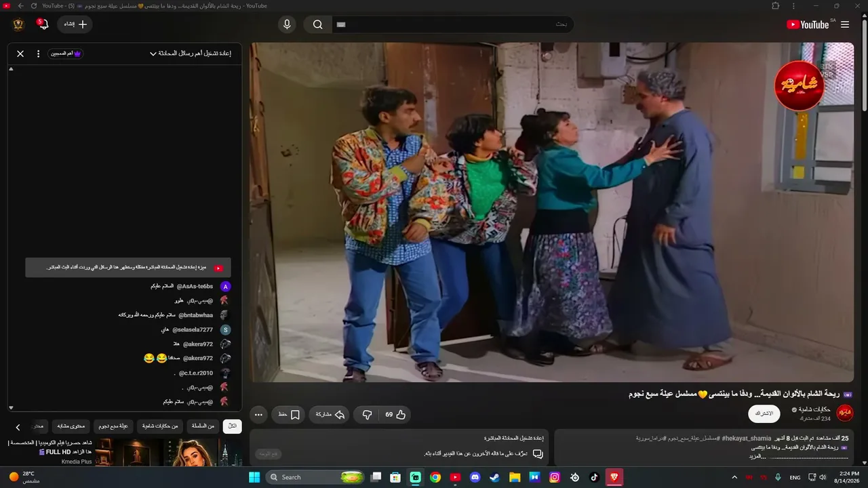Open the #hekayat_shamia hashtag link
Viewport: 868px width, 488px height.
coord(747,439)
